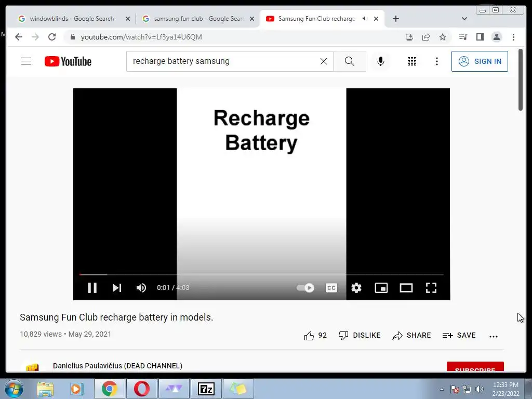View site information lock icon
Image resolution: width=532 pixels, height=399 pixels.
[72, 37]
